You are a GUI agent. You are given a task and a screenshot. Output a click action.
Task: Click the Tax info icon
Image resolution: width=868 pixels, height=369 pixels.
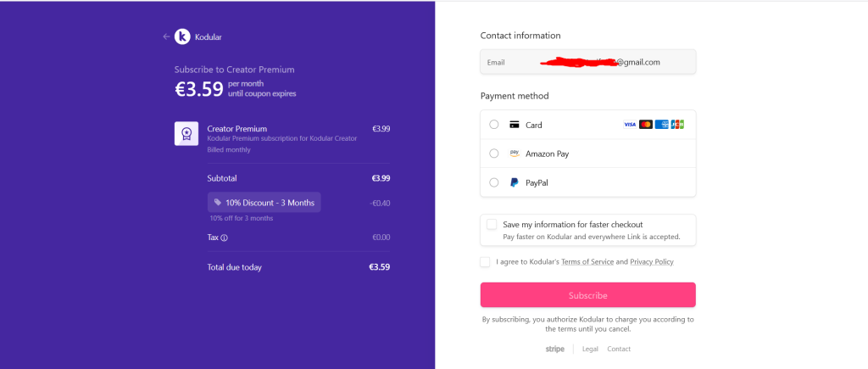click(x=224, y=238)
